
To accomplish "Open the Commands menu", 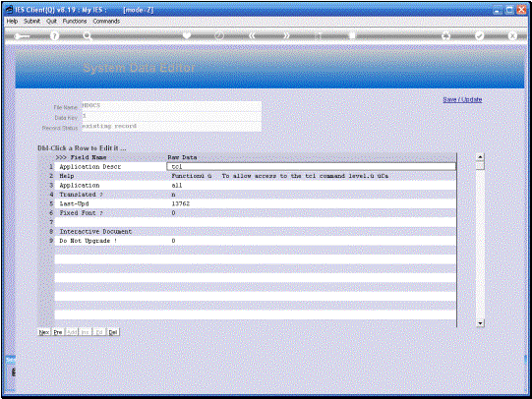I will pyautogui.click(x=106, y=21).
